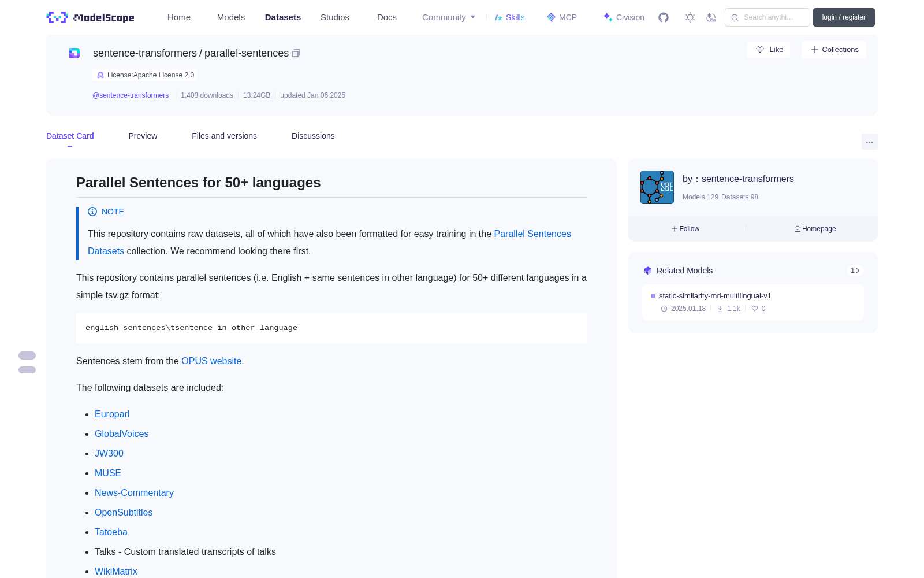924x578 pixels.
Task: Click the Apache License 2.0 tag
Action: pyautogui.click(x=145, y=75)
